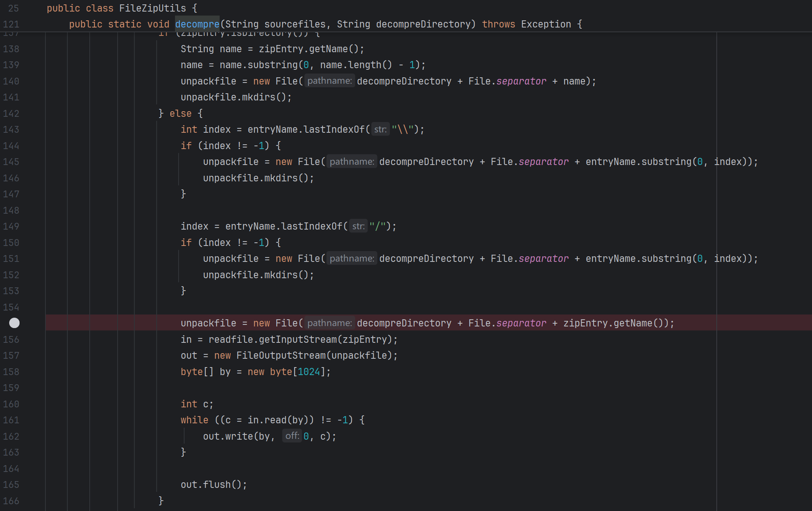The height and width of the screenshot is (511, 812).
Task: Click line number 150 in the gutter
Action: tap(11, 243)
